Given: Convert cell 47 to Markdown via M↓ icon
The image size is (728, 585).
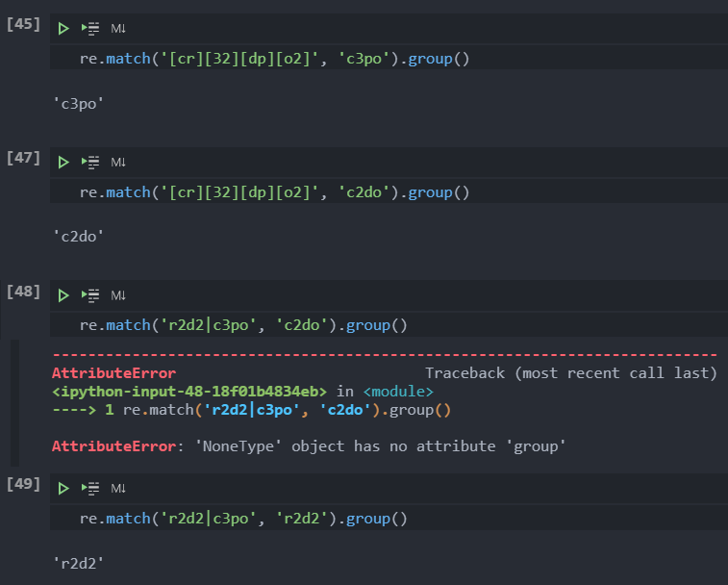Looking at the screenshot, I should click(118, 163).
